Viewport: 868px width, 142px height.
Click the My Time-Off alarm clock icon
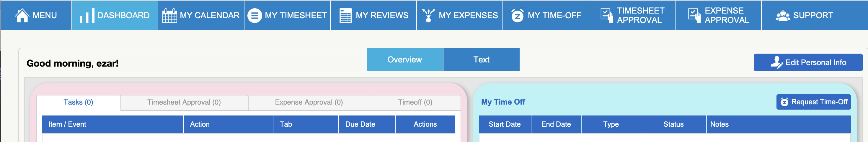tap(517, 16)
